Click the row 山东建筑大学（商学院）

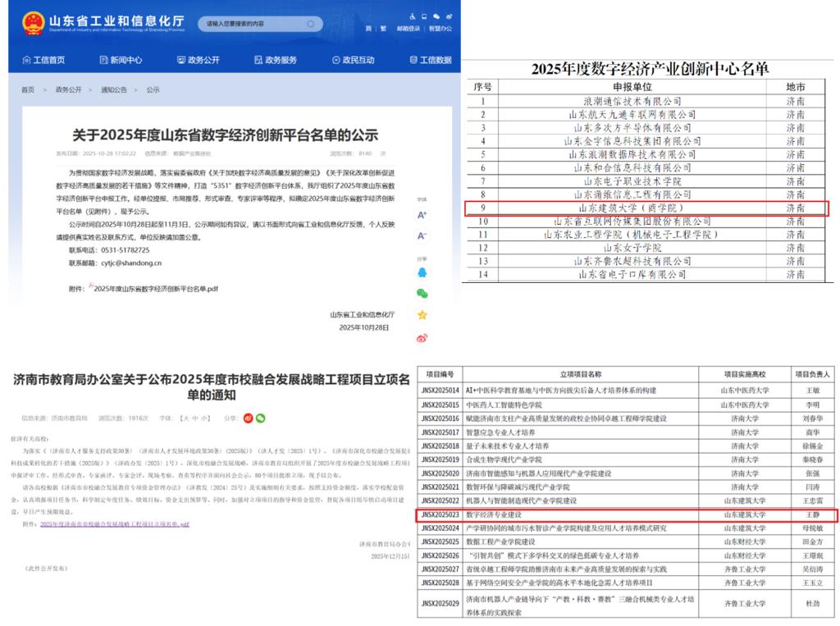tap(646, 208)
